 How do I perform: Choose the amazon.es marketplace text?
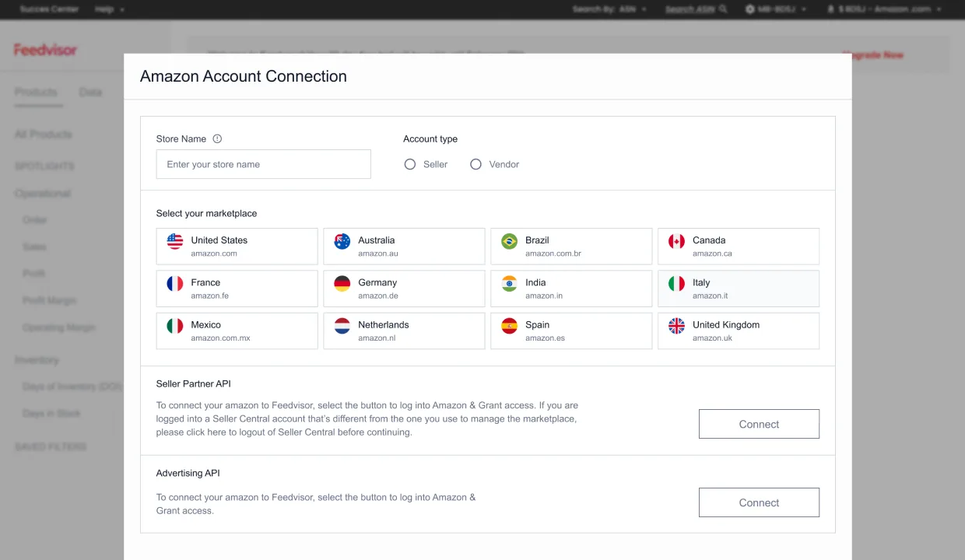click(x=545, y=338)
